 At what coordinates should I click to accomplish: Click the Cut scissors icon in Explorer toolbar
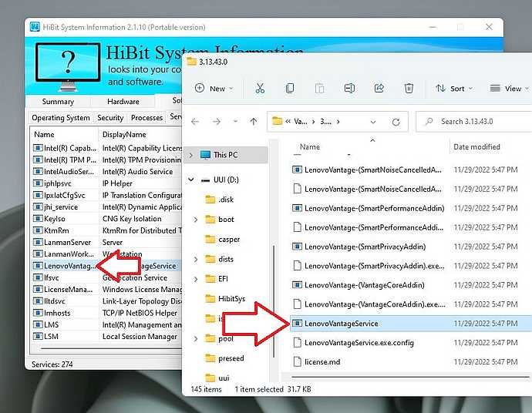(x=260, y=89)
